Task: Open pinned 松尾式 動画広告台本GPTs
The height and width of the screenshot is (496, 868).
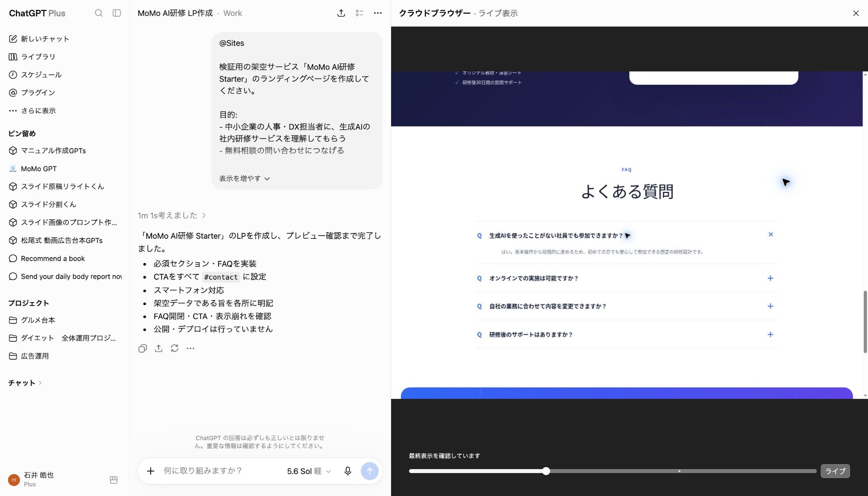Action: pos(56,240)
